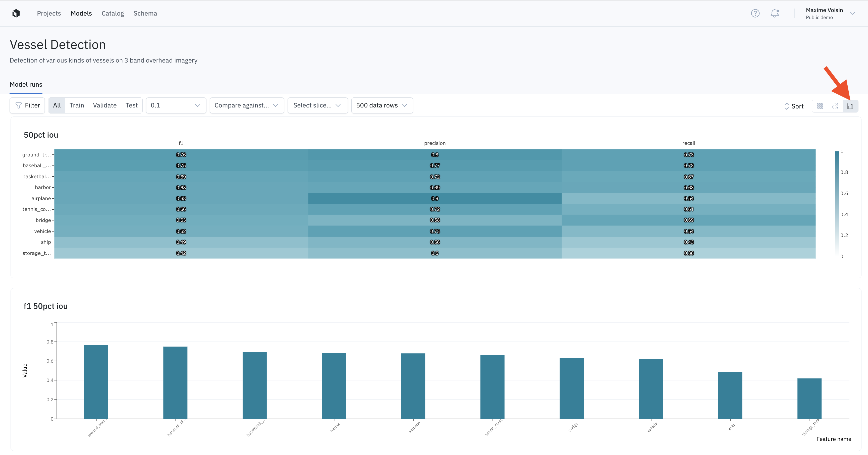Switch to scatter cluster view
Screen dimensions: 868x455
click(835, 106)
